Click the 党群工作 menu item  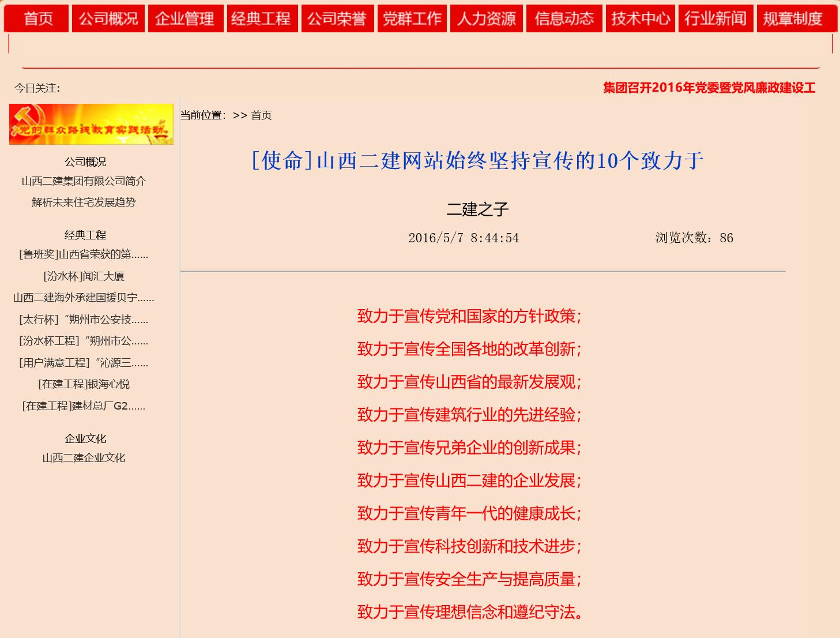click(x=412, y=18)
